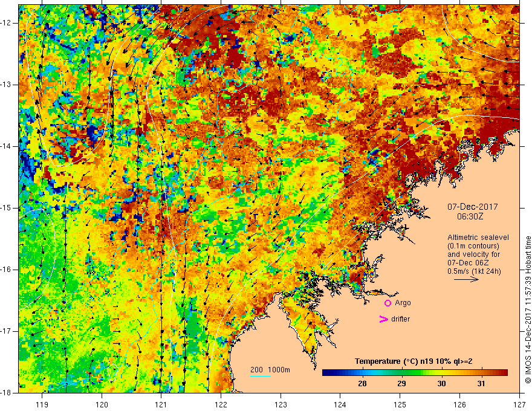
Task: Click the 'drifter' legend label
Action: (400, 319)
